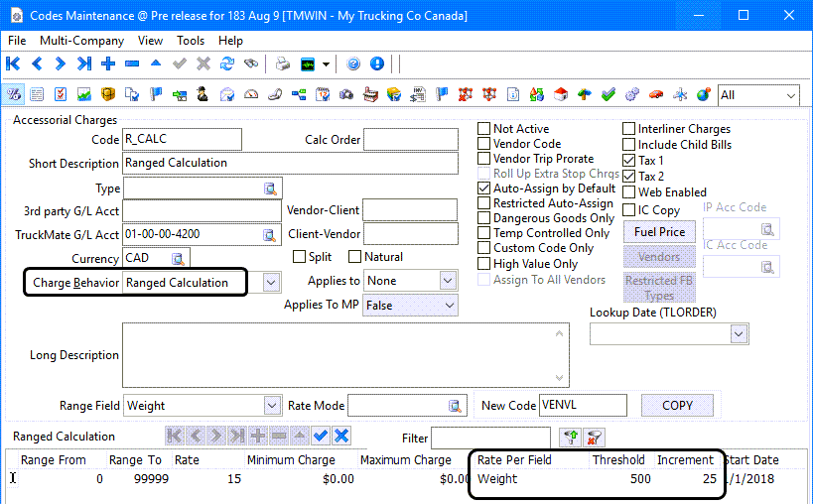Save the ranged calculation row with checkmark

pos(320,436)
